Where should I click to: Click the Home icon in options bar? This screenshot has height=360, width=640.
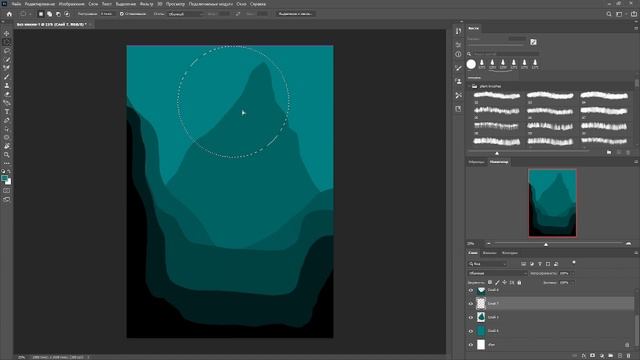point(9,14)
